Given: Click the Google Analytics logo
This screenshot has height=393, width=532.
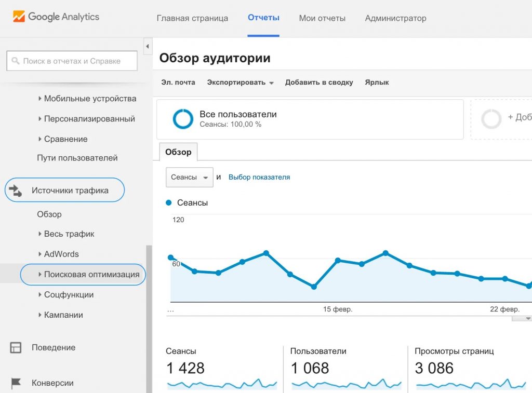Looking at the screenshot, I should 56,17.
